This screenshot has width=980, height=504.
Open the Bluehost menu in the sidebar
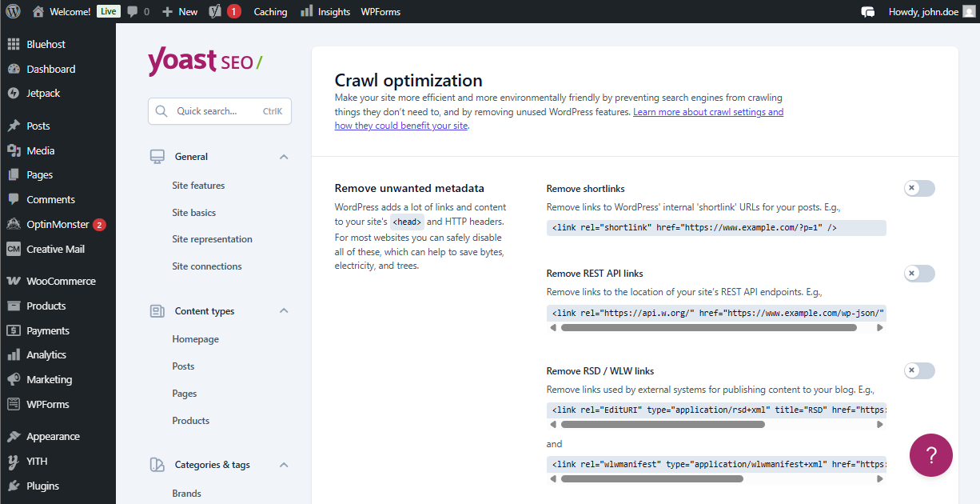pyautogui.click(x=46, y=43)
